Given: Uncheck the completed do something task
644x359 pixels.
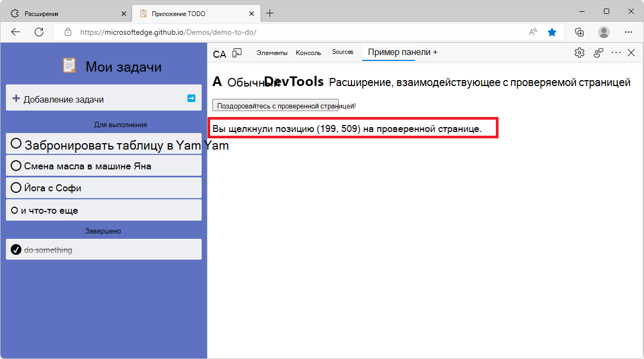Looking at the screenshot, I should tap(15, 249).
